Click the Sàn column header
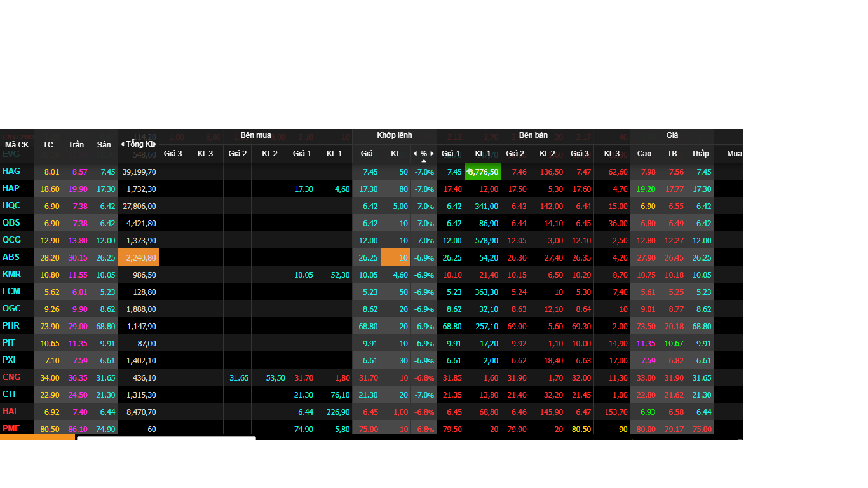This screenshot has width=868, height=488. (104, 145)
